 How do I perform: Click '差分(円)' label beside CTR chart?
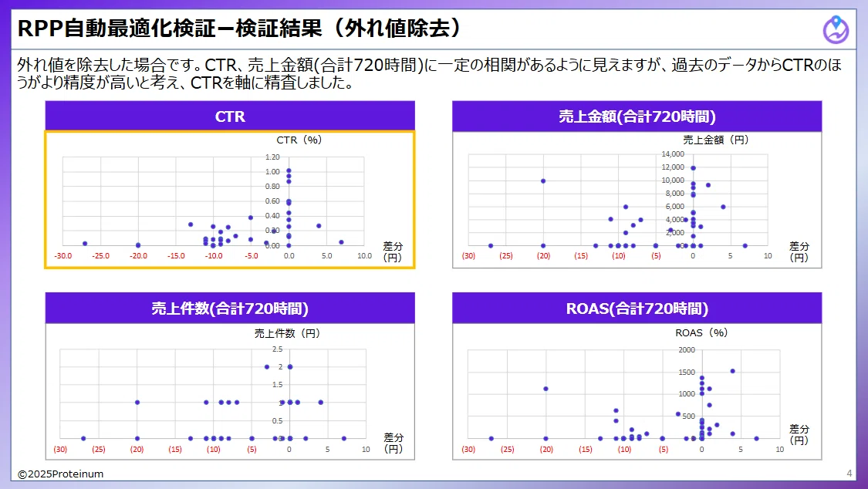(393, 251)
